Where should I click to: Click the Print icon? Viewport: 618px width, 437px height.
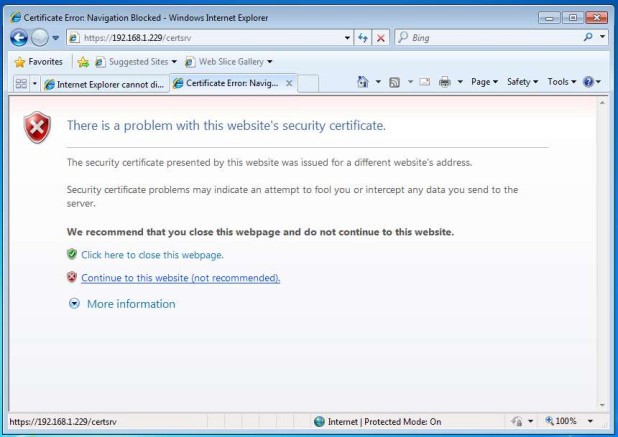click(x=445, y=82)
